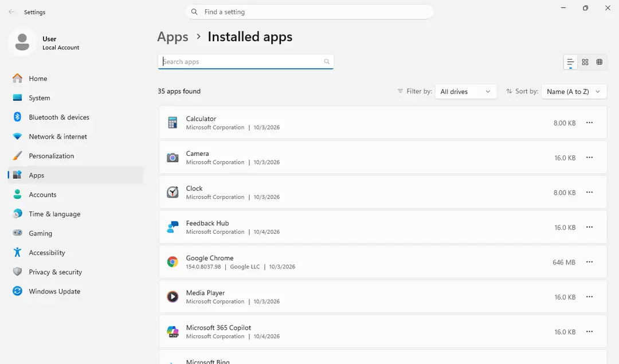This screenshot has width=619, height=364.
Task: Select Personalization in the sidebar
Action: point(76,156)
